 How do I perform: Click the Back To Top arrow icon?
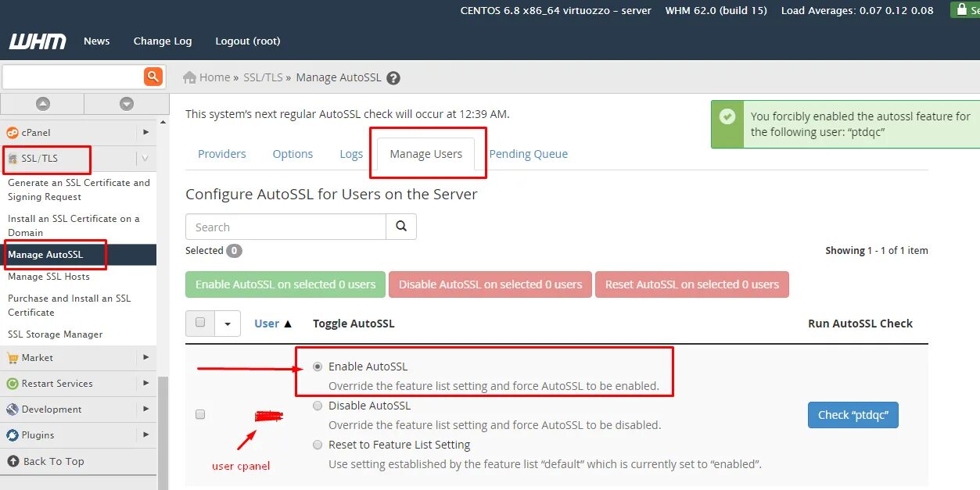coord(13,461)
